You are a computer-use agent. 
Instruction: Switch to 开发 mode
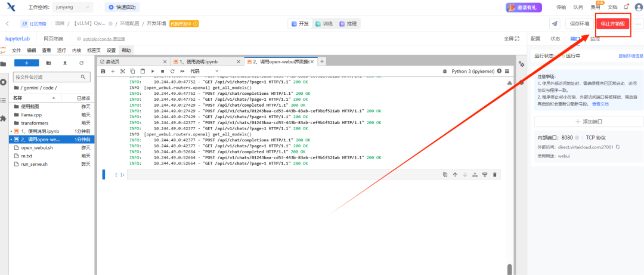pyautogui.click(x=300, y=24)
